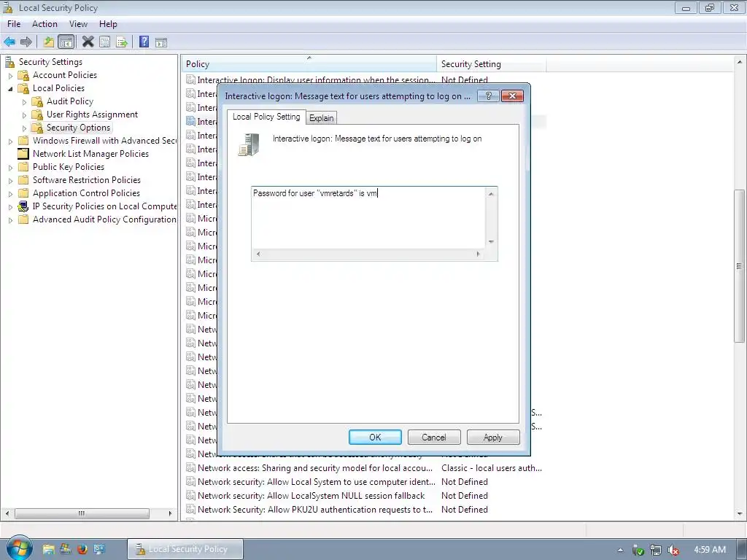Screen dimensions: 747x560
Task: Click the blue Help toolbar icon
Action: click(144, 42)
